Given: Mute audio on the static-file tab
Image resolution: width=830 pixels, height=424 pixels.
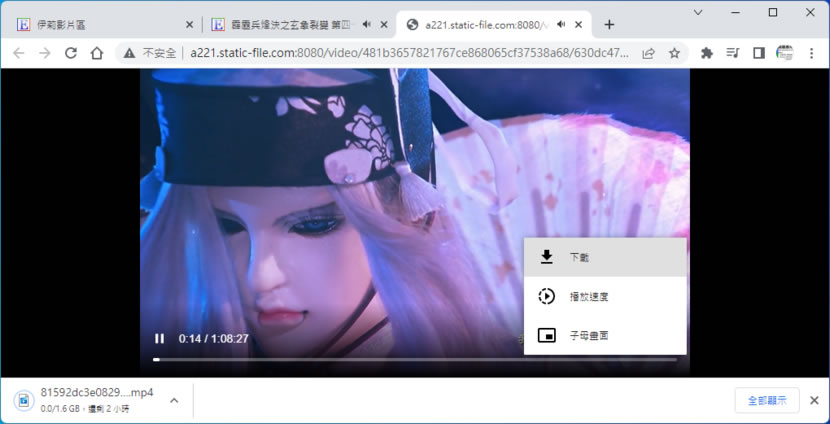Looking at the screenshot, I should tap(561, 25).
